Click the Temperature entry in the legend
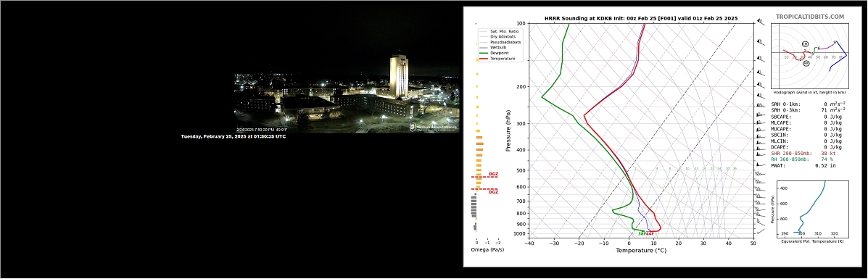Image resolution: width=868 pixels, height=279 pixels. pyautogui.click(x=497, y=58)
